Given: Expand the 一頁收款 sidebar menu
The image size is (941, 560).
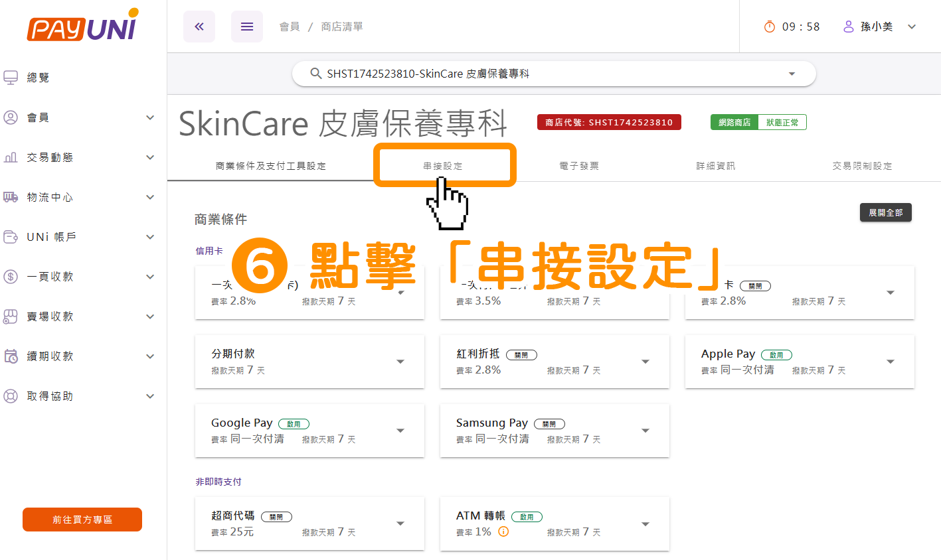Looking at the screenshot, I should pyautogui.click(x=150, y=277).
